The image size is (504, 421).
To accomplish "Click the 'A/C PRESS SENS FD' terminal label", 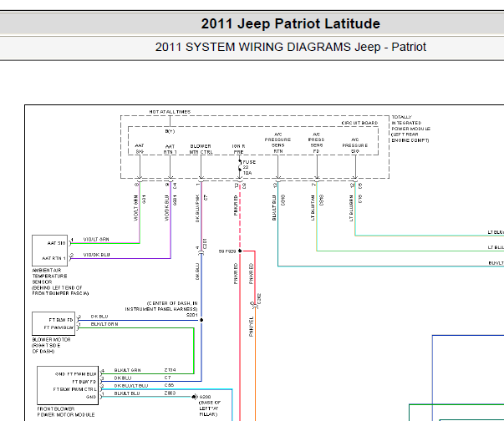I will (316, 143).
